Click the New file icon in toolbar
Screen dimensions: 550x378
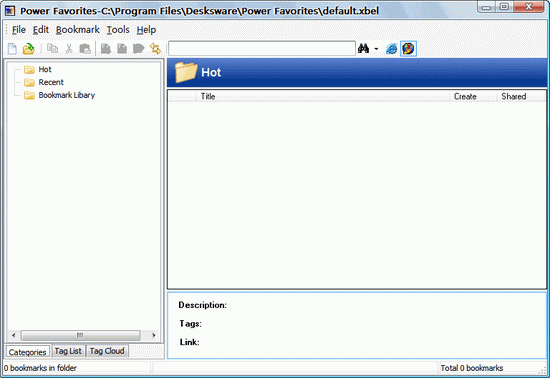pos(12,49)
